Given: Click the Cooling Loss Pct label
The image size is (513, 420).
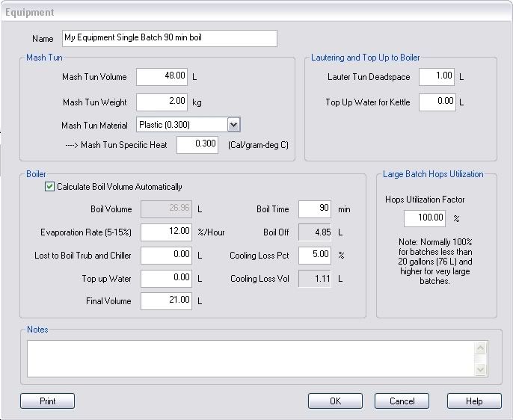Looking at the screenshot, I should point(259,256).
